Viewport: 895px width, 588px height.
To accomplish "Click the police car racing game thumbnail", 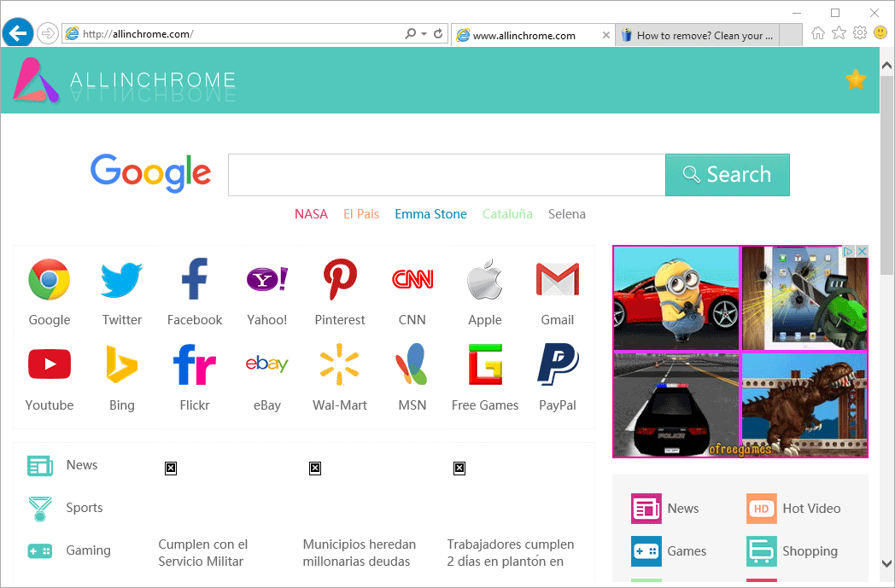I will [x=676, y=405].
